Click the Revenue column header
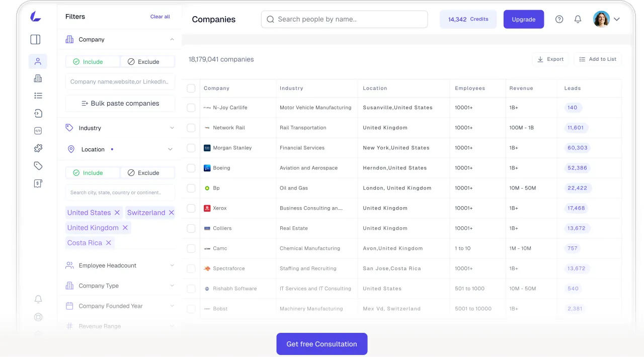 (521, 88)
